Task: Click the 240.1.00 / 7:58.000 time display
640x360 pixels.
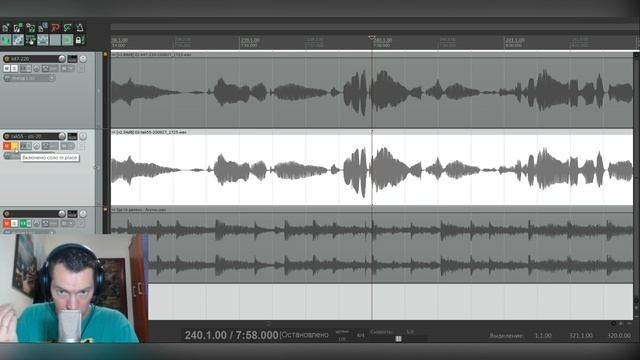Action: (x=231, y=335)
